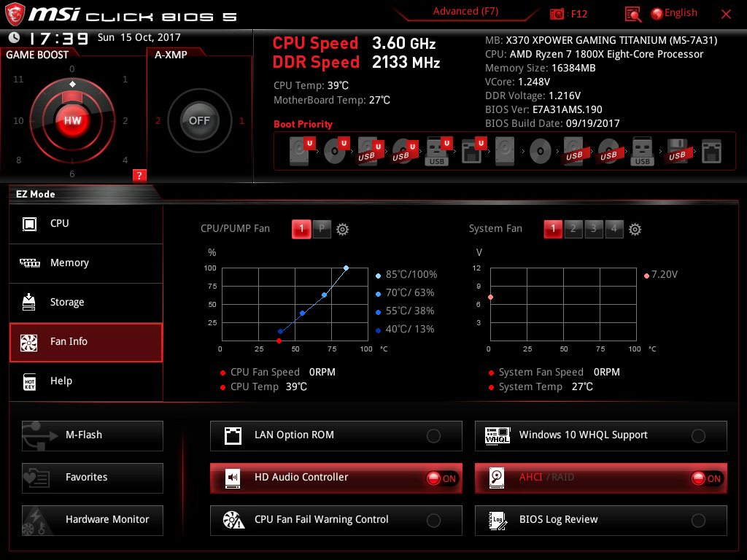Click the Storage drive icon
This screenshot has height=560, width=747.
(x=29, y=302)
